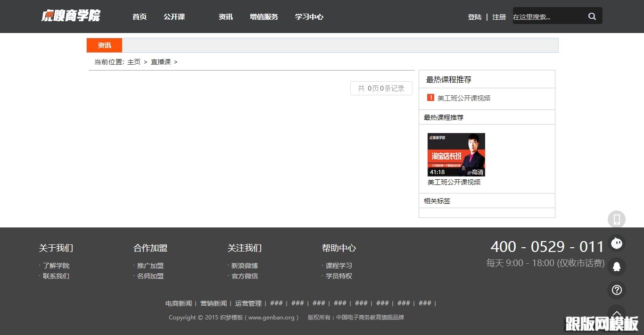Select 公开课 from the navigation bar
This screenshot has height=335, width=644.
click(x=174, y=17)
